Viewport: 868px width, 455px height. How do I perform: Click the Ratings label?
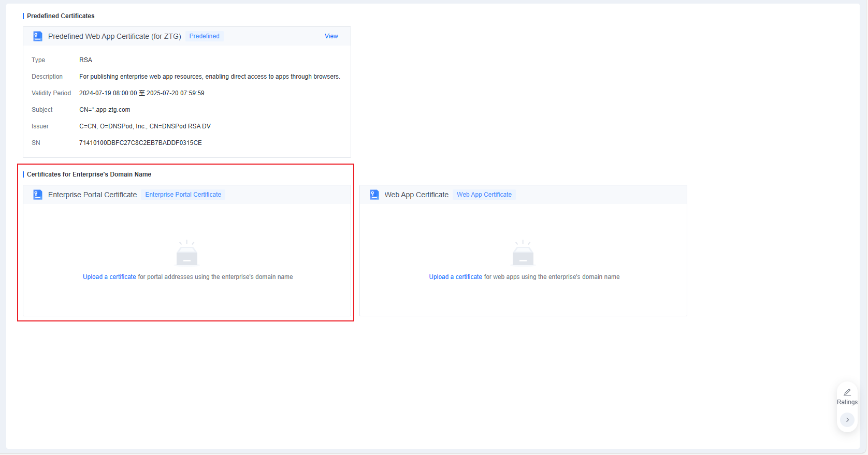coord(847,402)
